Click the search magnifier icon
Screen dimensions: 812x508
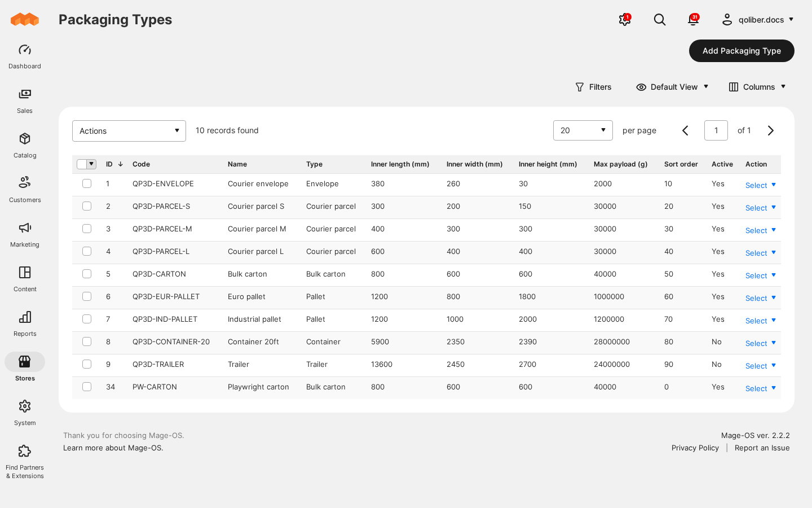660,20
